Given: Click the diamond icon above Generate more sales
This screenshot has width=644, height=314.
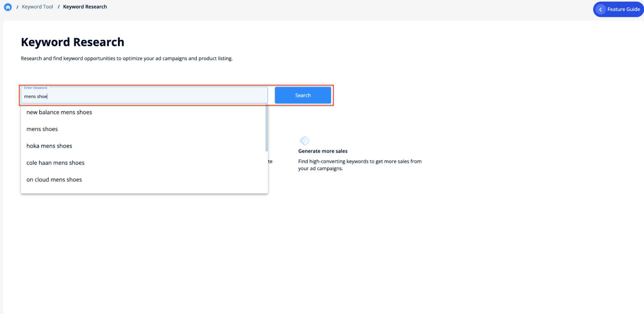Looking at the screenshot, I should pos(304,141).
